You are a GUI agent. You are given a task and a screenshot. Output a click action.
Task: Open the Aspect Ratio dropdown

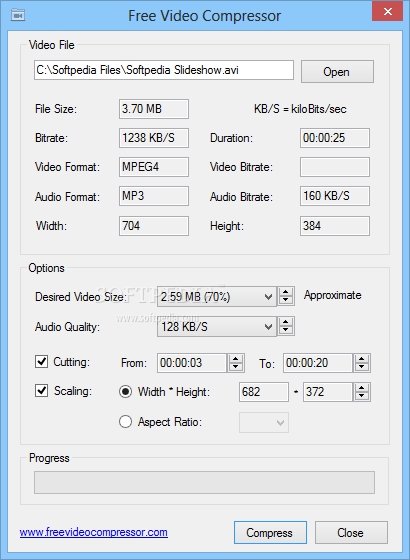click(x=264, y=422)
